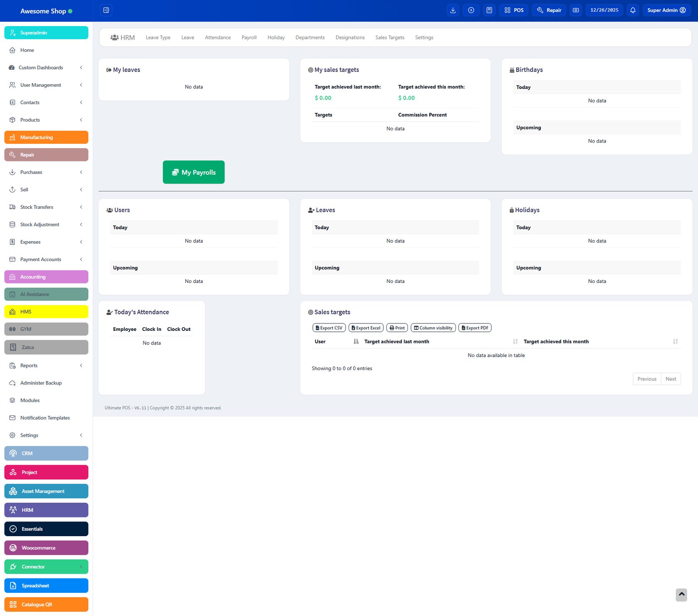Go to Next page of table
698x616 pixels.
pyautogui.click(x=671, y=379)
